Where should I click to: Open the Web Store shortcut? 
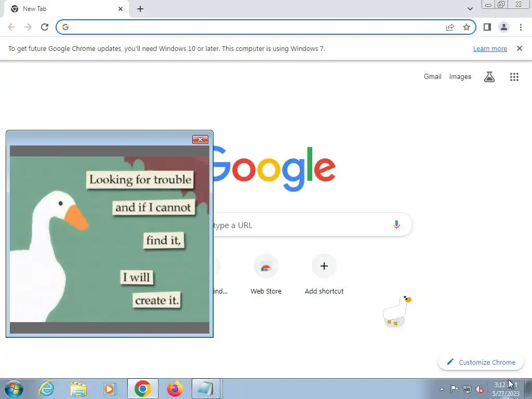266,275
